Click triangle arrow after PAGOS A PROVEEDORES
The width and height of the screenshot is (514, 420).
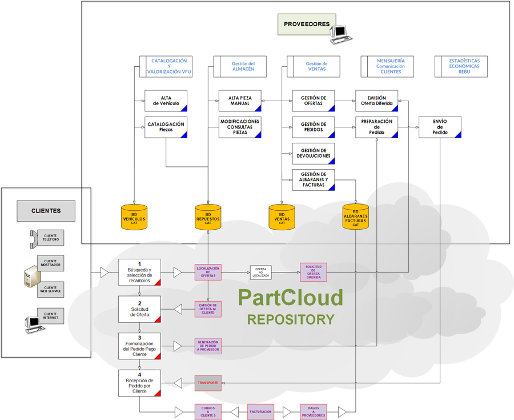342,412
